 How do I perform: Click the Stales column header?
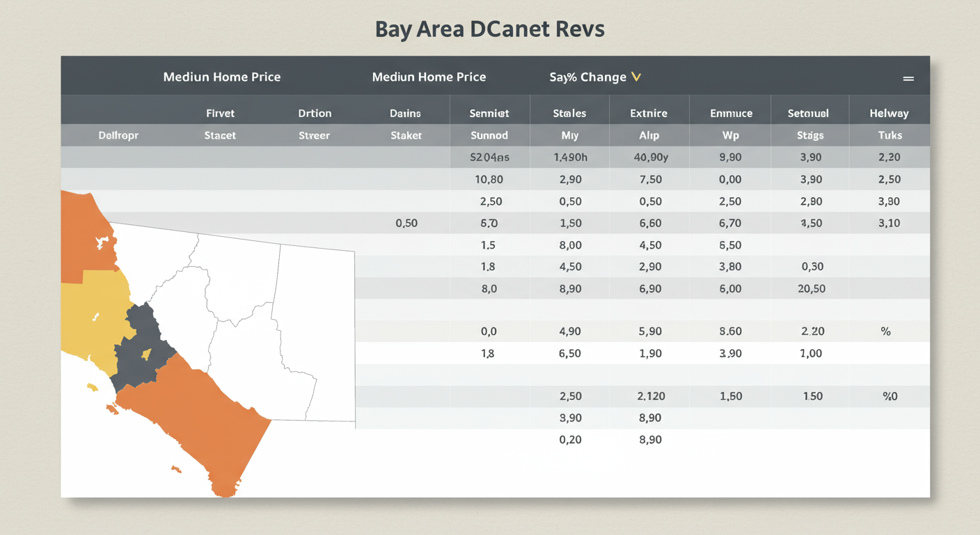569,113
